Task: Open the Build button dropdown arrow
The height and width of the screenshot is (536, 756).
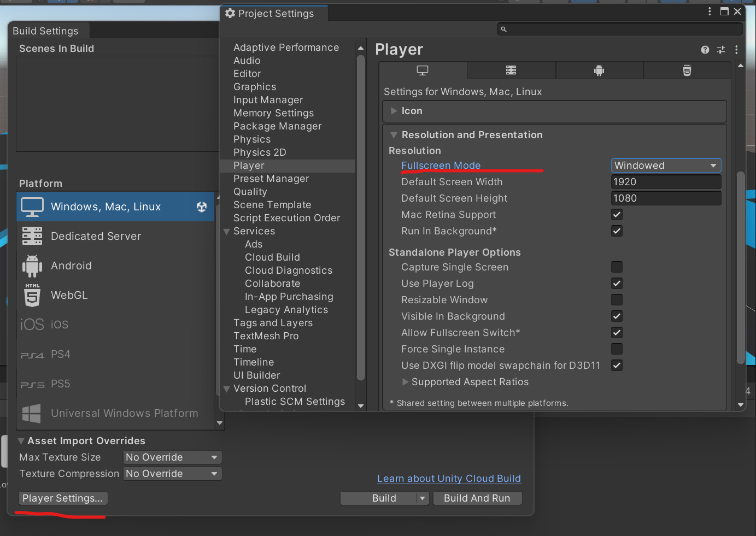Action: click(x=423, y=498)
